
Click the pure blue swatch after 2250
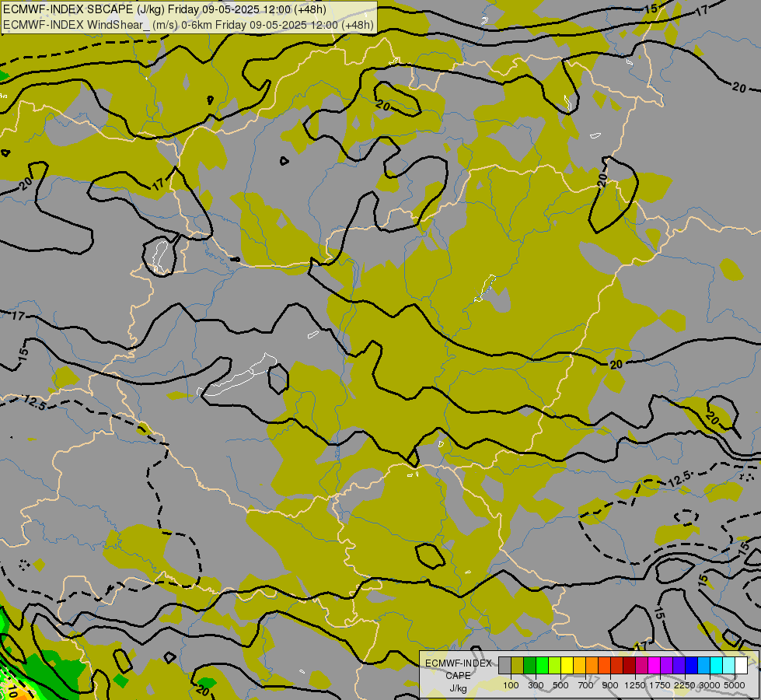691,665
